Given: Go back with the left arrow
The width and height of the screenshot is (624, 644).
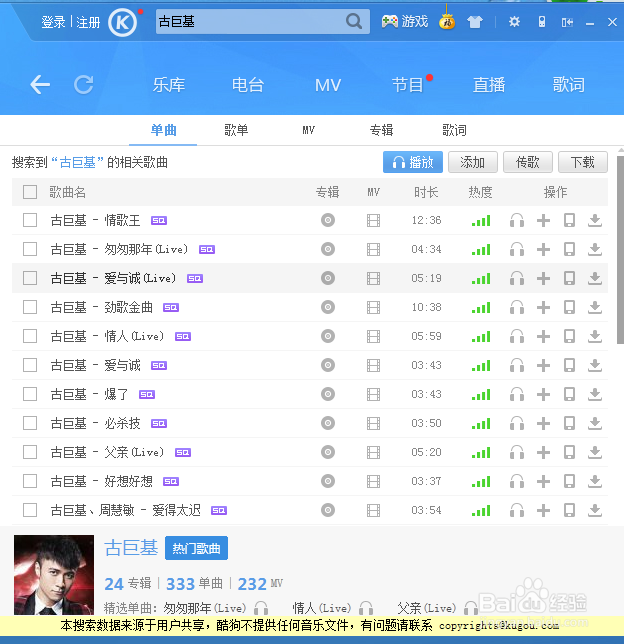Looking at the screenshot, I should click(x=40, y=85).
